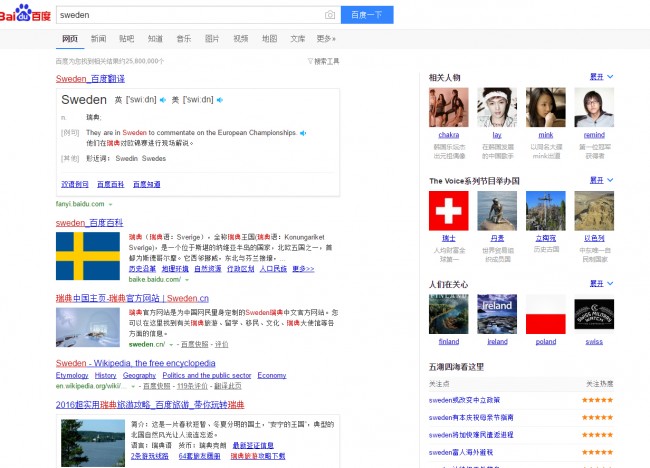
Task: Open the search tools filter icon
Action: [310, 61]
